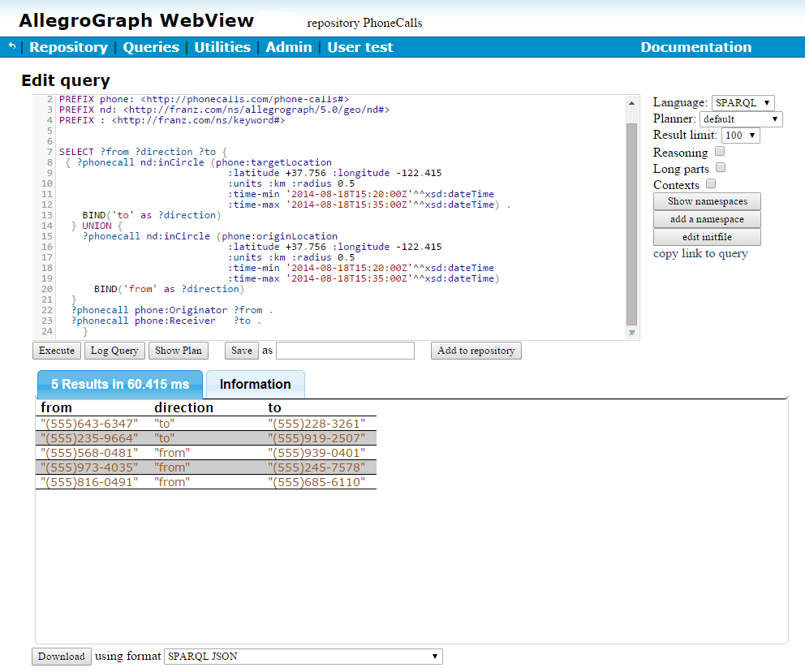The width and height of the screenshot is (805, 672).
Task: Click copy link to query
Action: pos(700,253)
